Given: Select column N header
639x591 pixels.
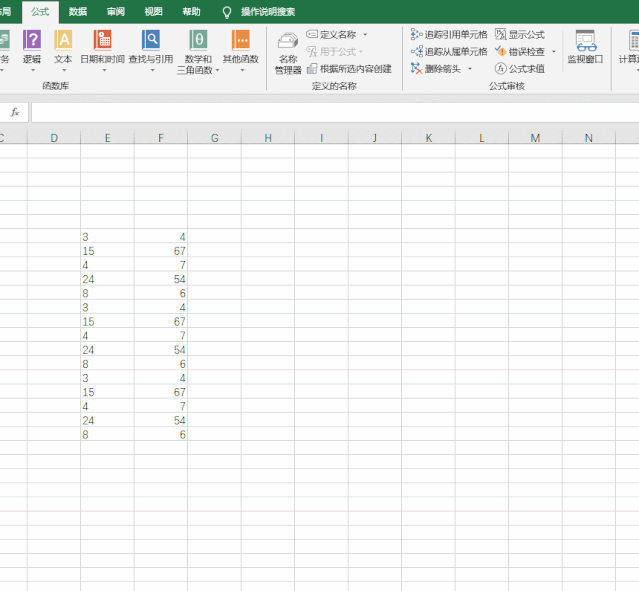Looking at the screenshot, I should [x=588, y=138].
